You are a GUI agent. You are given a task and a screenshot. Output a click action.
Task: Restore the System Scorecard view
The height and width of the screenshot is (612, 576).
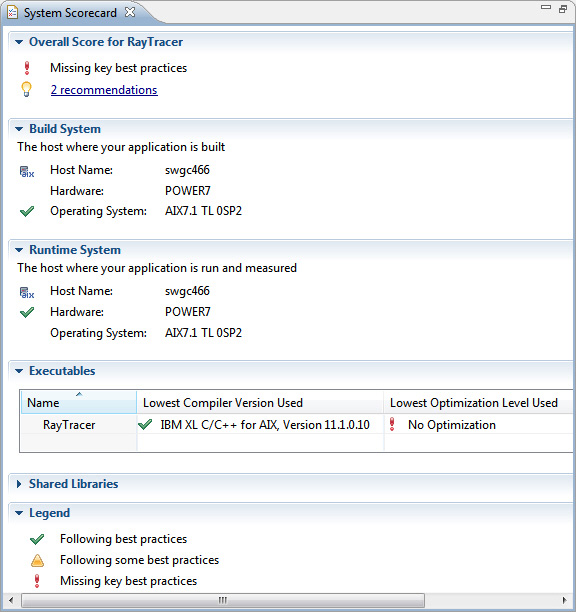click(x=563, y=9)
